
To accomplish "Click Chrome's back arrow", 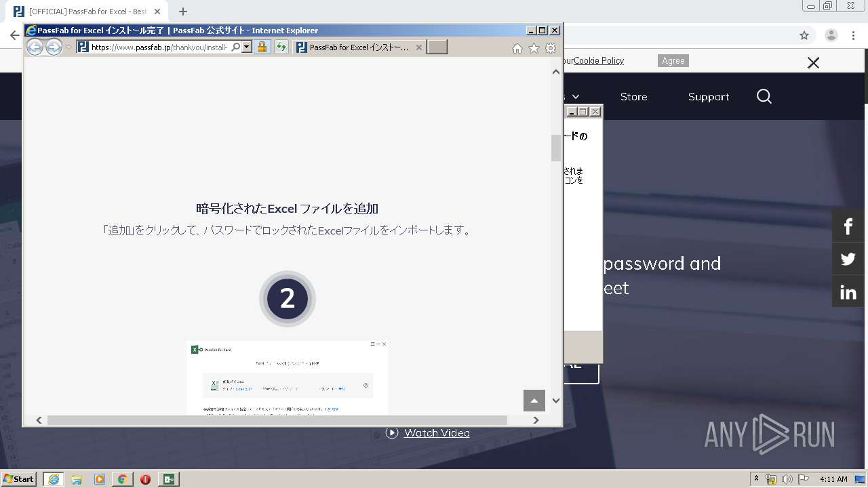I will tap(14, 35).
